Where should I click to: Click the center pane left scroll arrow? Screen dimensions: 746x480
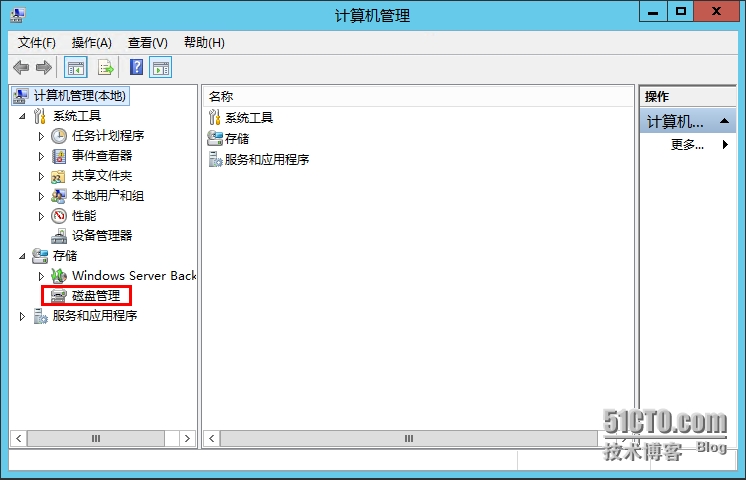tap(212, 438)
